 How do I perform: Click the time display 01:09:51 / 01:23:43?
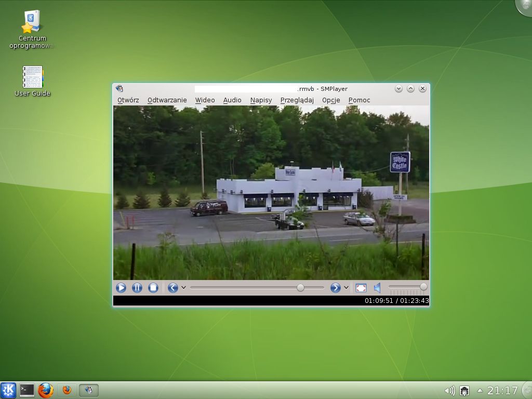396,301
